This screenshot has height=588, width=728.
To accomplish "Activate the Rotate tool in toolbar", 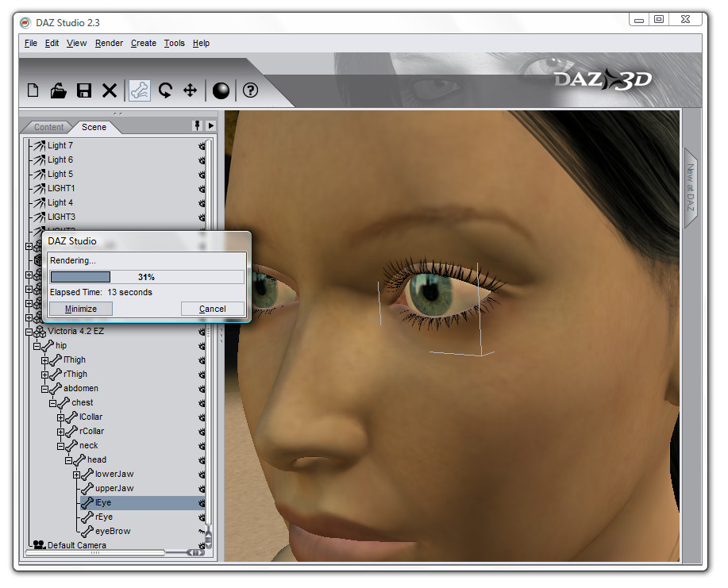I will pyautogui.click(x=165, y=90).
